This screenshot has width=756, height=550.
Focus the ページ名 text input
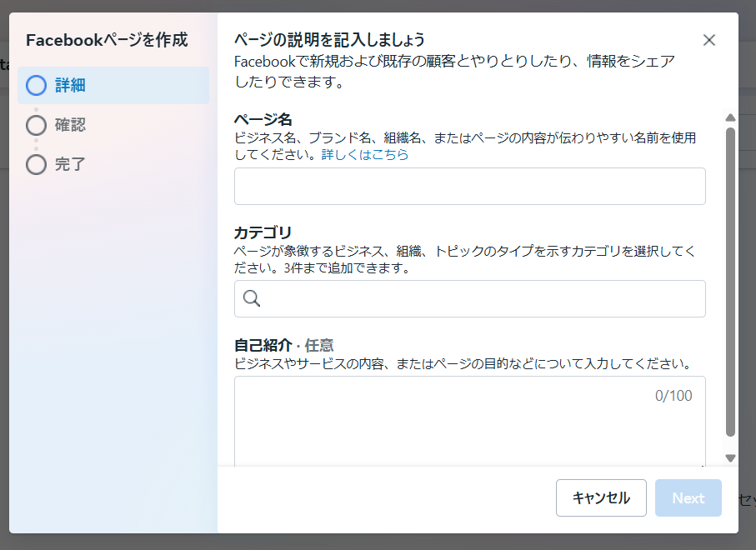tap(469, 186)
